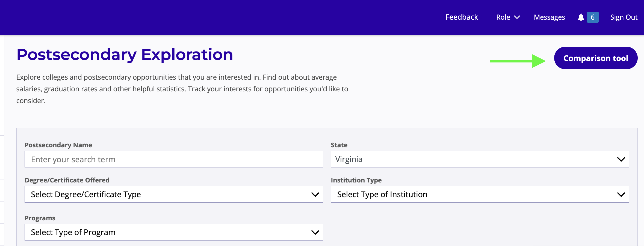The width and height of the screenshot is (644, 246).
Task: Click the notification bell icon
Action: [x=581, y=17]
